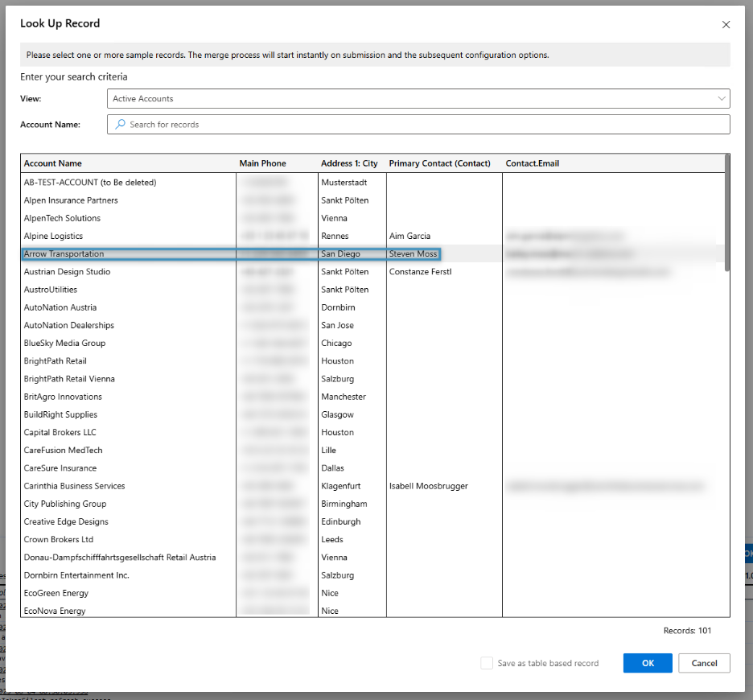Pick the EcoGreen Energy account
The width and height of the screenshot is (753, 700).
point(56,593)
